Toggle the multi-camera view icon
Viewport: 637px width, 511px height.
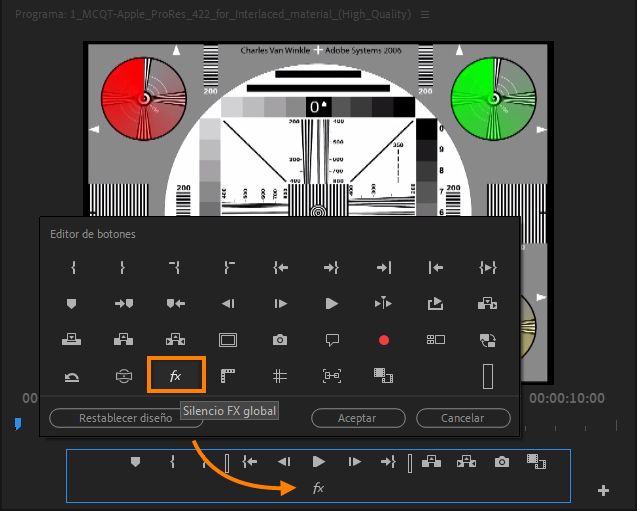pos(436,340)
